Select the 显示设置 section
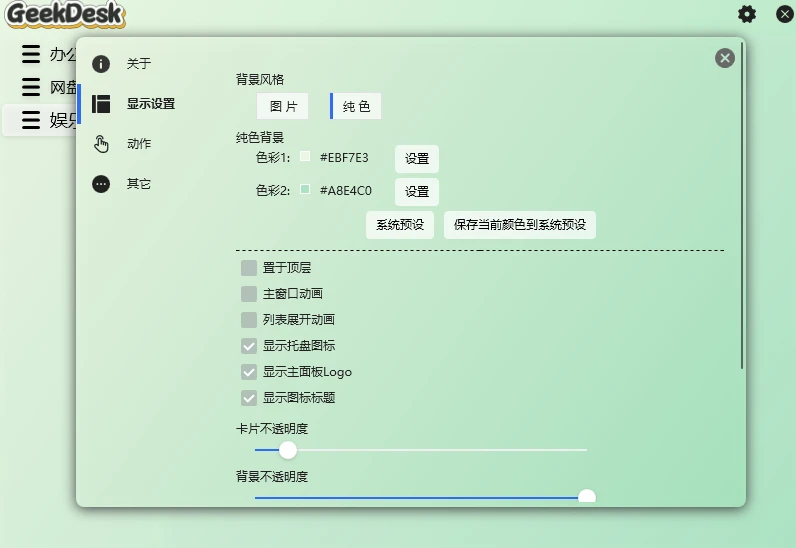Viewport: 796px width, 548px height. coord(150,104)
